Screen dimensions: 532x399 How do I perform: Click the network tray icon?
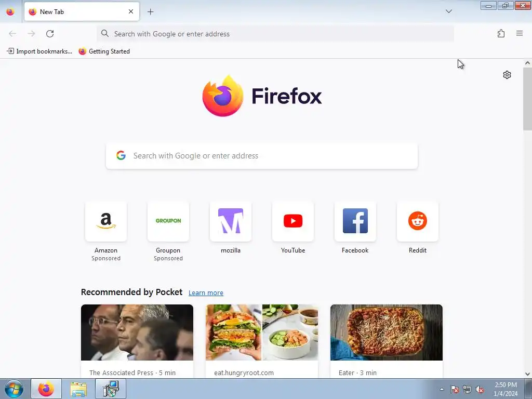pos(467,389)
